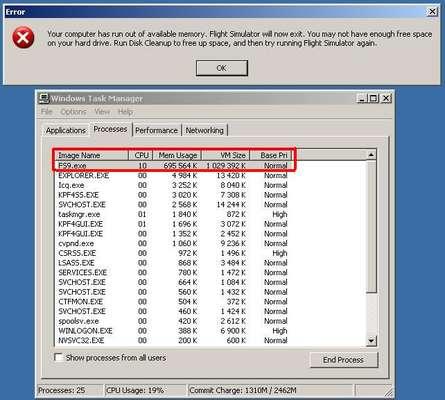Viewport: 445px width, 400px height.
Task: Click OK in the Error dialog
Action: (222, 68)
